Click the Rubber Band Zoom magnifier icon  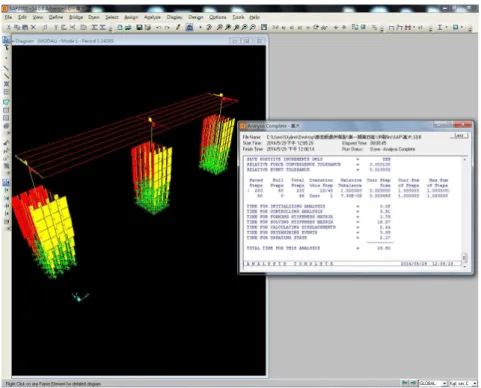pos(219,27)
